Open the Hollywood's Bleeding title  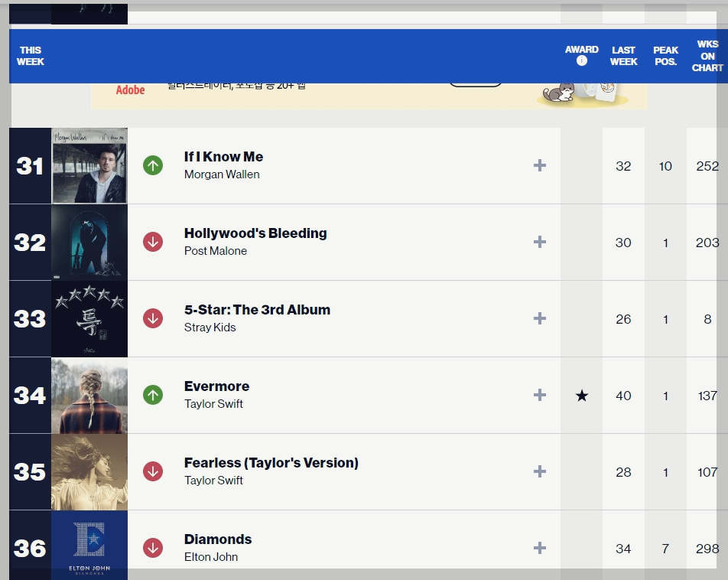[255, 233]
